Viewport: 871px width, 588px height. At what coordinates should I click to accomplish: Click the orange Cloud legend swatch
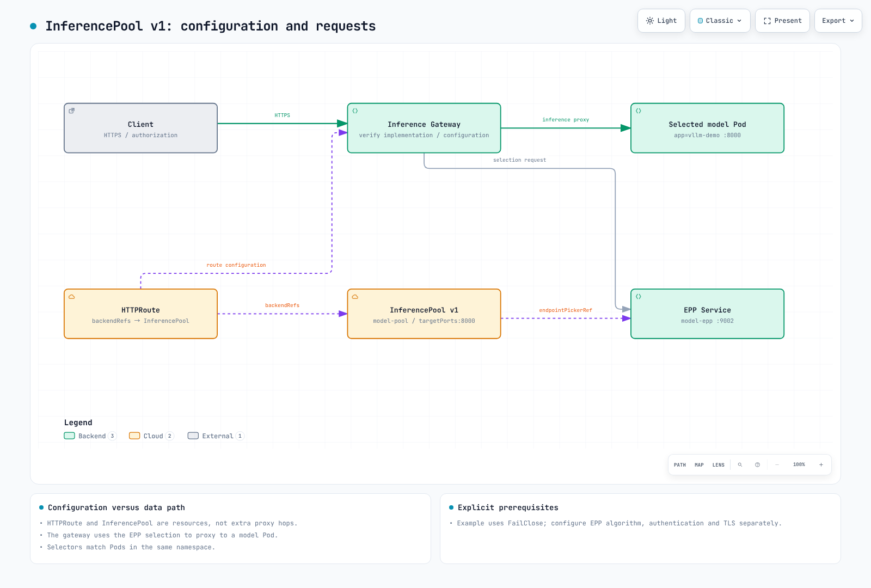pos(134,436)
